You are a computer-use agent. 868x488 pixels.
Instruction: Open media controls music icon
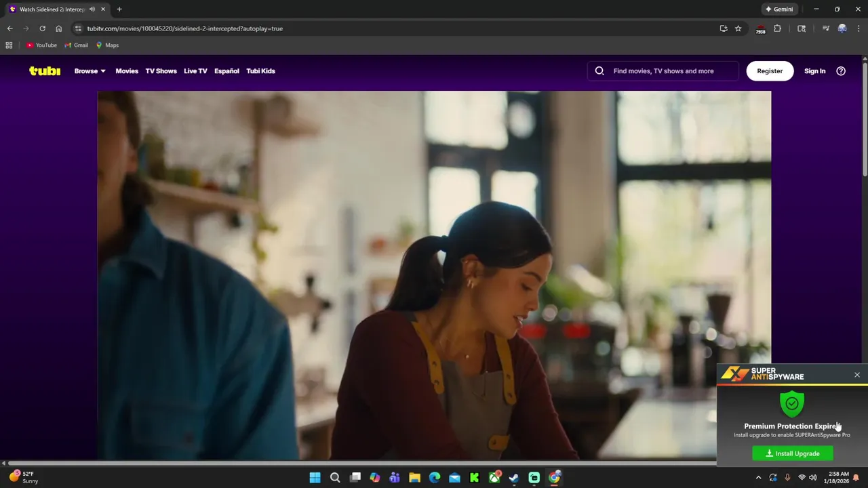pyautogui.click(x=825, y=28)
